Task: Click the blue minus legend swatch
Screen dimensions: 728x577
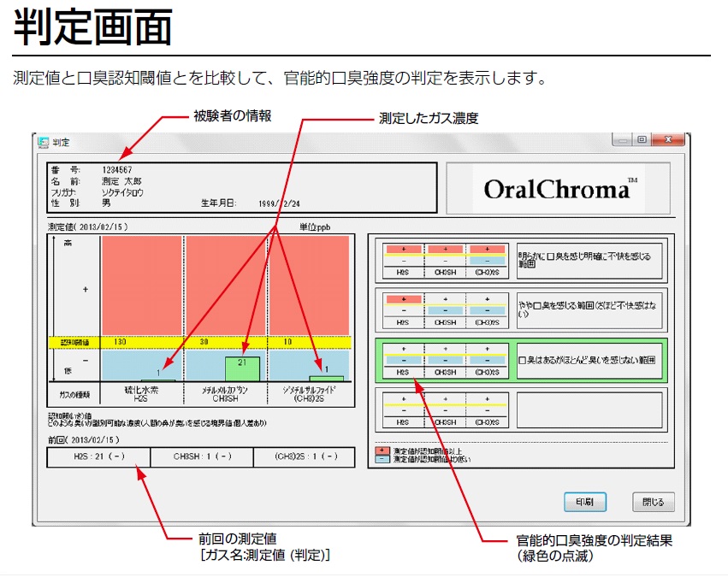Action: coord(380,459)
